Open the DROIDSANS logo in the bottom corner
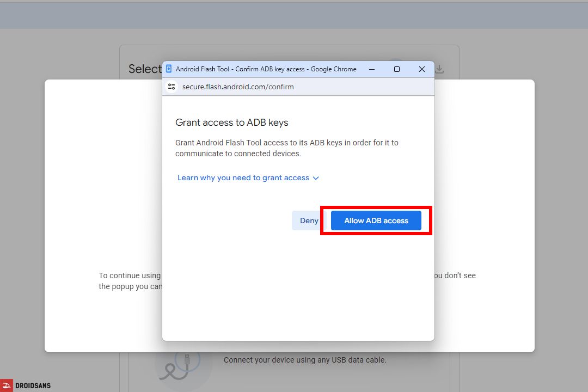This screenshot has width=588, height=392. coord(26,385)
